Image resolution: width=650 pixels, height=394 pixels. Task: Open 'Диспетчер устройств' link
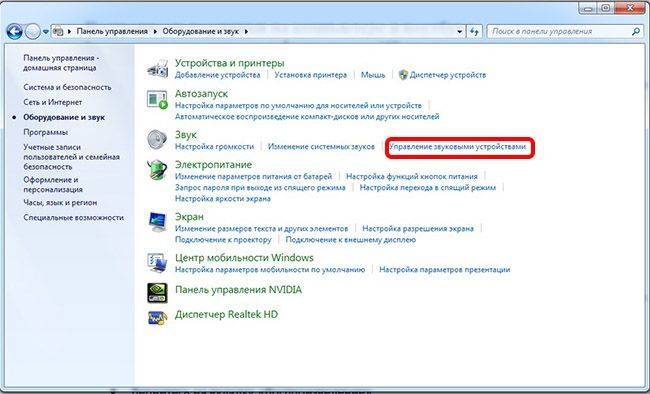(x=448, y=75)
